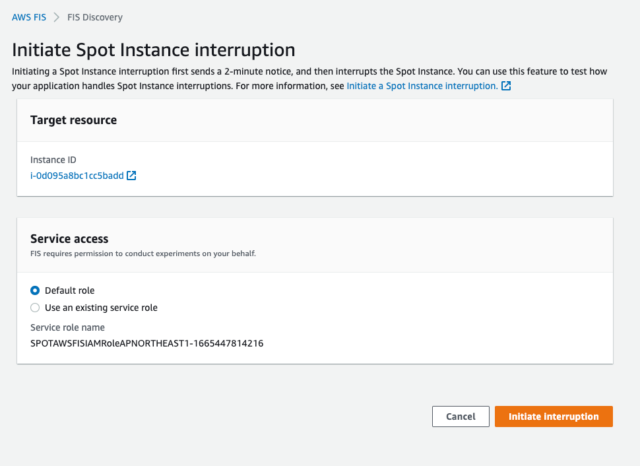Go to AWS FIS breadcrumb

point(29,17)
